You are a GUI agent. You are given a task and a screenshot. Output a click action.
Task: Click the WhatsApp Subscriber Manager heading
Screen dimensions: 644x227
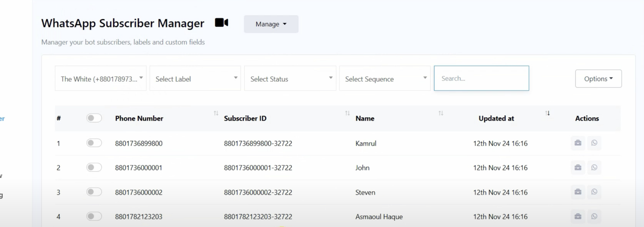[123, 23]
